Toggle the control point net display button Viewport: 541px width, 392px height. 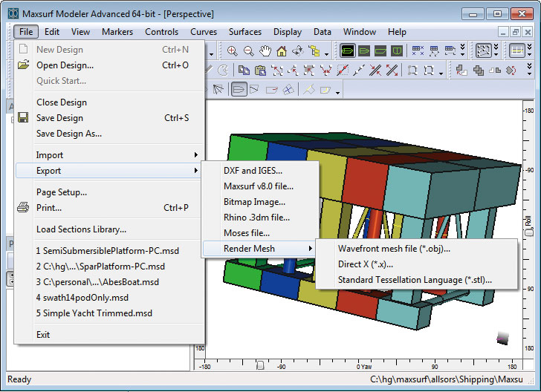pos(483,51)
